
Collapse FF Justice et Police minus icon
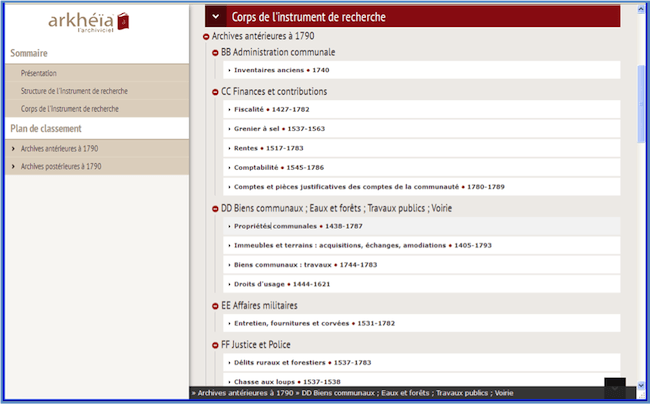pyautogui.click(x=215, y=345)
